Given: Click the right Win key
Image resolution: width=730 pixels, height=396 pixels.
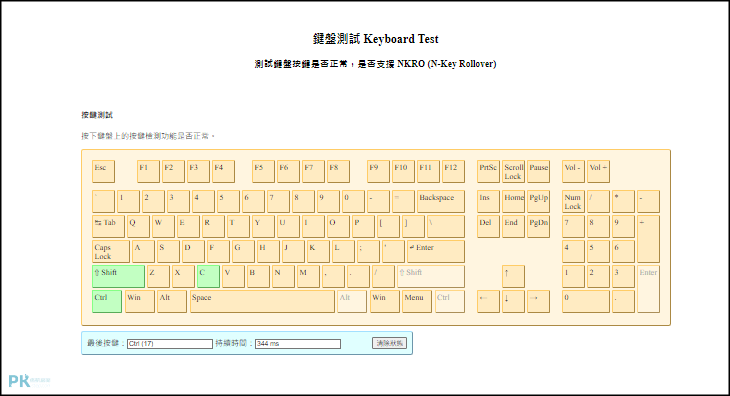Looking at the screenshot, I should point(385,302).
